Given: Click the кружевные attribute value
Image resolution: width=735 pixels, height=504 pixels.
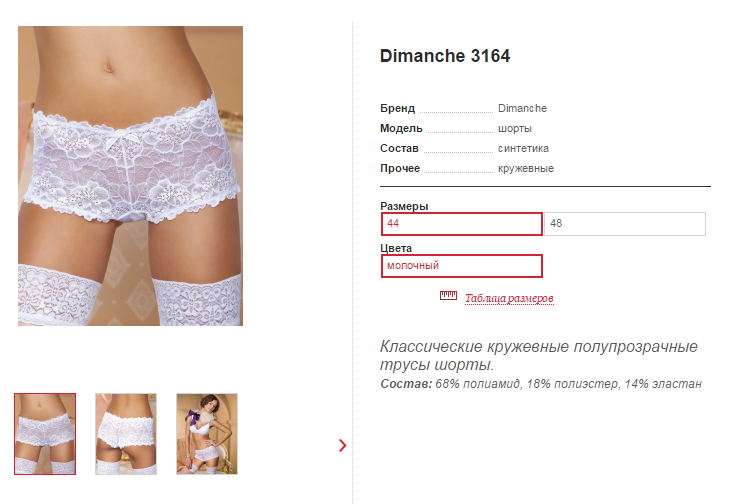Looking at the screenshot, I should point(525,168).
